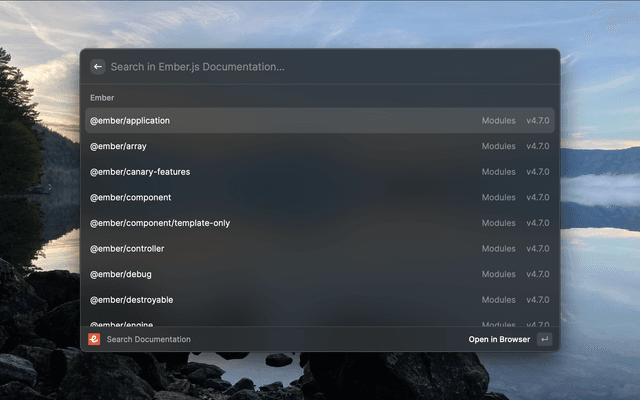Click v4.7.0 version on @ember/debug row

coord(538,274)
